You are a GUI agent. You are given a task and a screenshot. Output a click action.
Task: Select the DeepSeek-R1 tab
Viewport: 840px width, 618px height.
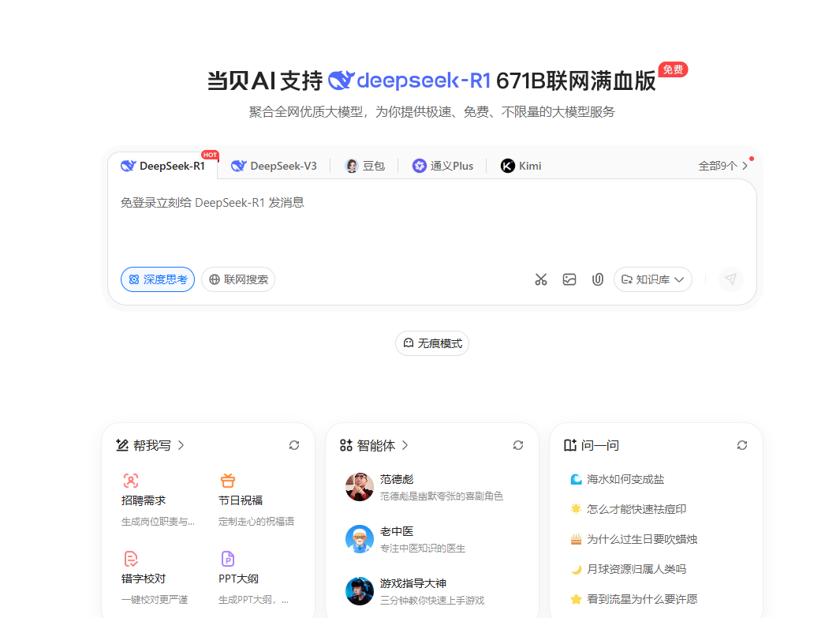pyautogui.click(x=162, y=167)
